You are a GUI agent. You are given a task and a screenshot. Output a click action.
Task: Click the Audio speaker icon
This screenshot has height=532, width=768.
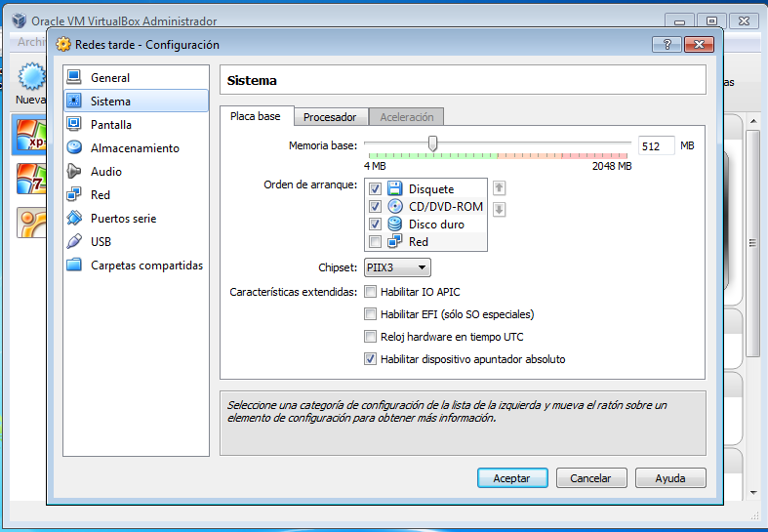(x=74, y=171)
